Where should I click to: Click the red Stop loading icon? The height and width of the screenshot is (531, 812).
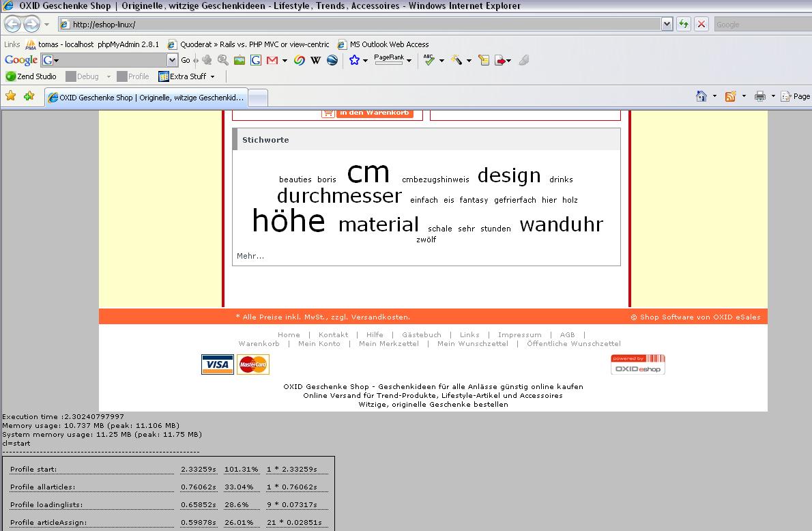coord(701,25)
